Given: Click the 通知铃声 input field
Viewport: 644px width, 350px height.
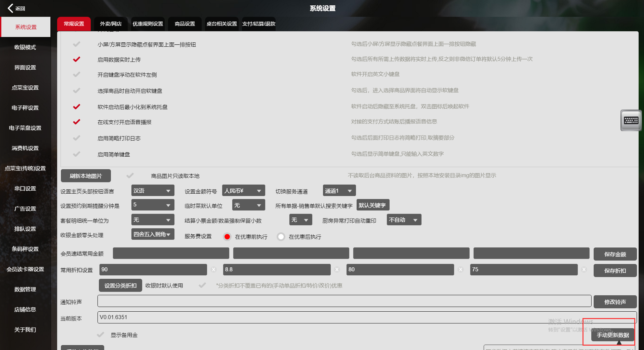Looking at the screenshot, I should (x=344, y=301).
